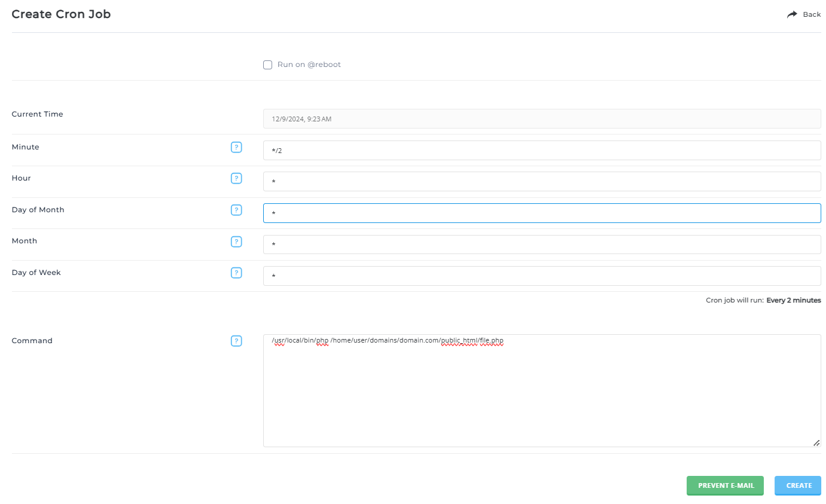
Task: Select the Month input field
Action: 542,245
